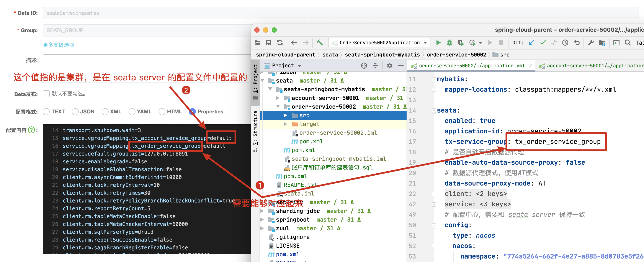The height and width of the screenshot is (262, 644).
Task: Click order-service-50002 in breadcrumb
Action: pyautogui.click(x=456, y=55)
